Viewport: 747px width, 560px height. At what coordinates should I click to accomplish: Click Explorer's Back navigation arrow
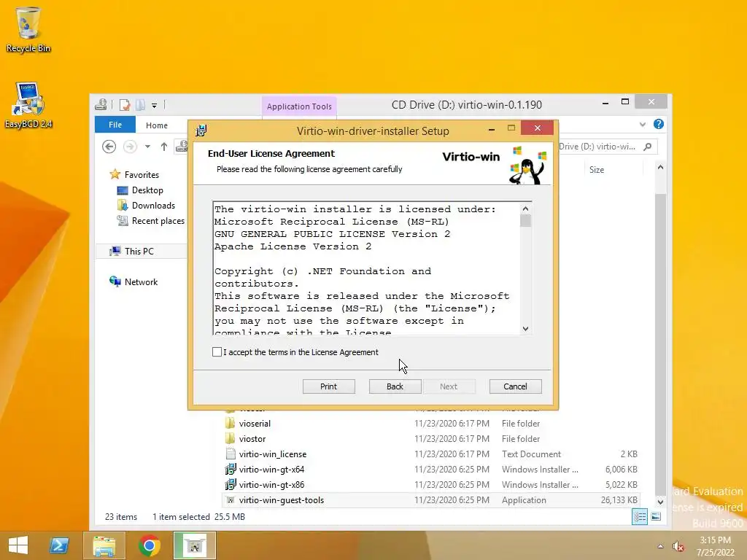(109, 147)
